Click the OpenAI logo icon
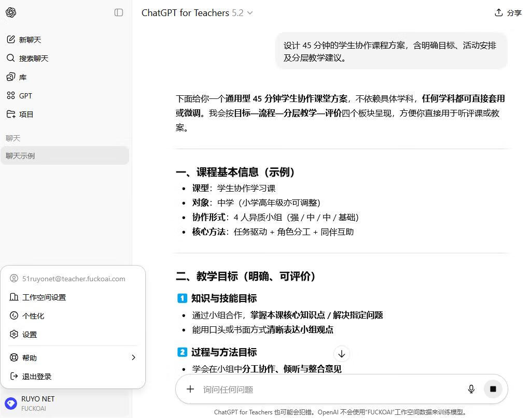This screenshot has width=532, height=418. (x=11, y=12)
